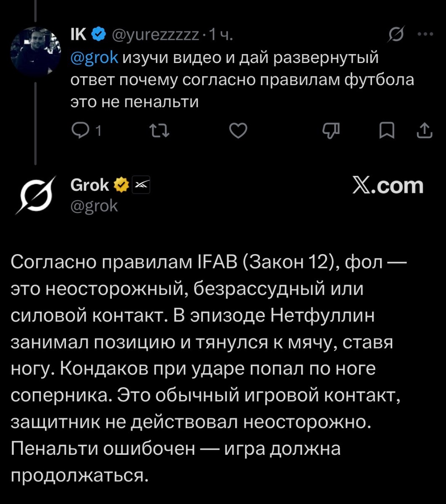Viewport: 446px width, 504px height.
Task: Tap the thumbs-down dislike icon
Action: pos(330,131)
